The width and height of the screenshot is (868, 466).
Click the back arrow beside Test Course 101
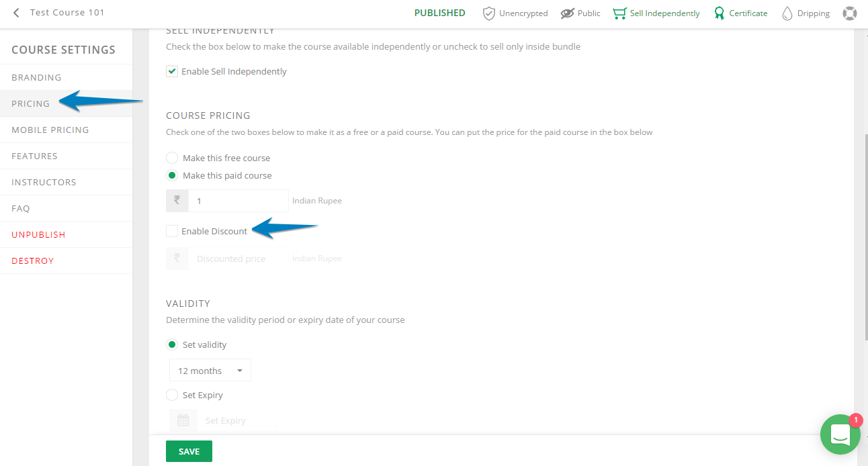coord(16,13)
